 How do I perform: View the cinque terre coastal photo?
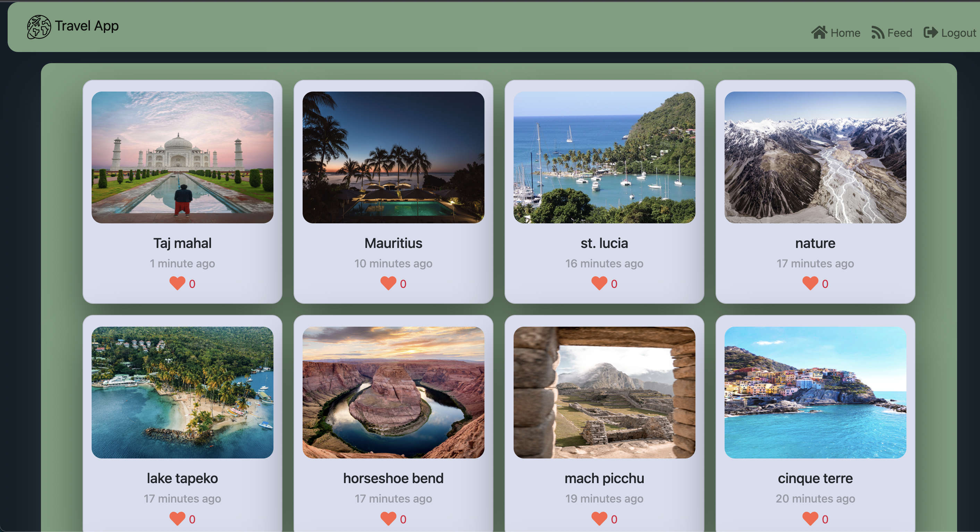[815, 393]
